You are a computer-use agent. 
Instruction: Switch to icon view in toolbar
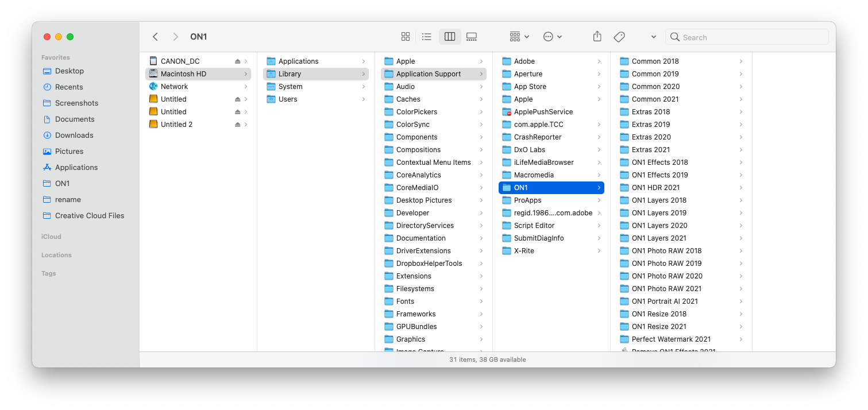[x=406, y=37]
